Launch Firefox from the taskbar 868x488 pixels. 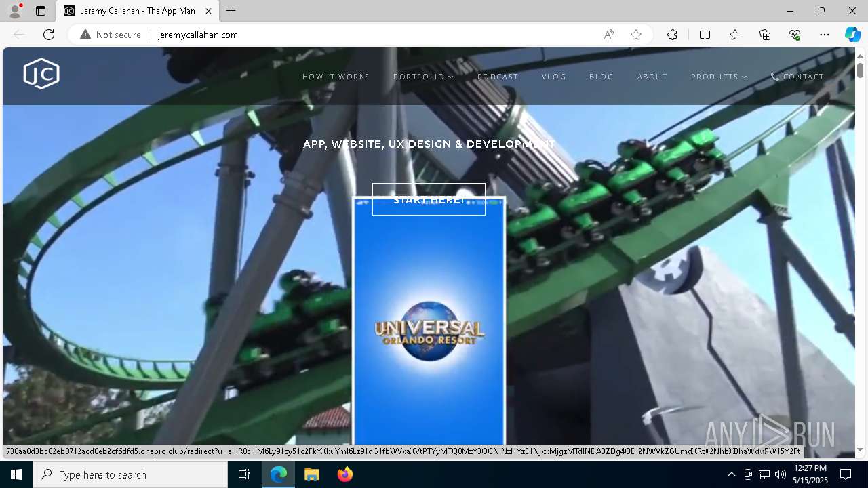point(344,474)
